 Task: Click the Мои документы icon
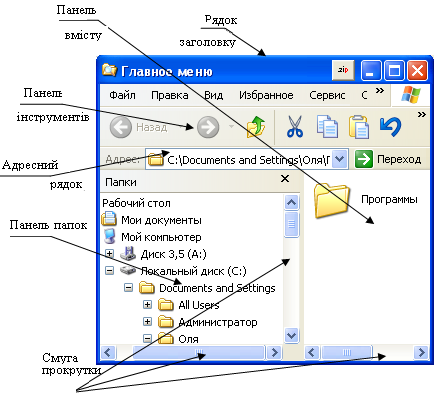[x=109, y=220]
